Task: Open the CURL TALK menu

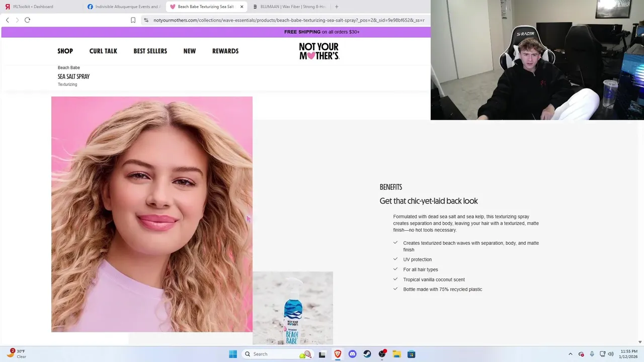Action: coord(103,51)
